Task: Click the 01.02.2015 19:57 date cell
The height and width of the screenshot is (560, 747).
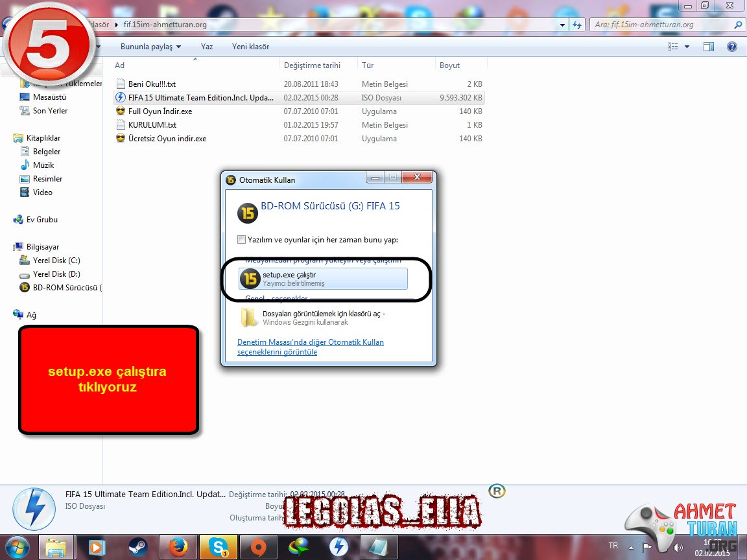Action: [x=311, y=124]
